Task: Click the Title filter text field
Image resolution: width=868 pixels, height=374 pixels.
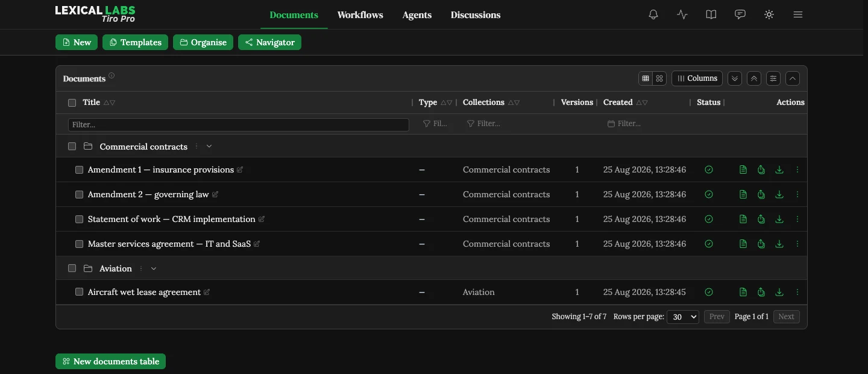Action: coord(239,125)
